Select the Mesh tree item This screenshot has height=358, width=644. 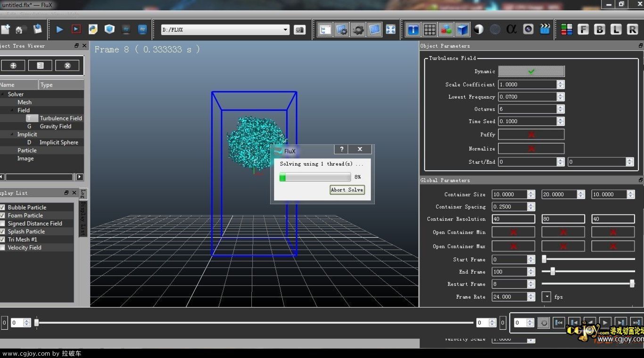[25, 102]
